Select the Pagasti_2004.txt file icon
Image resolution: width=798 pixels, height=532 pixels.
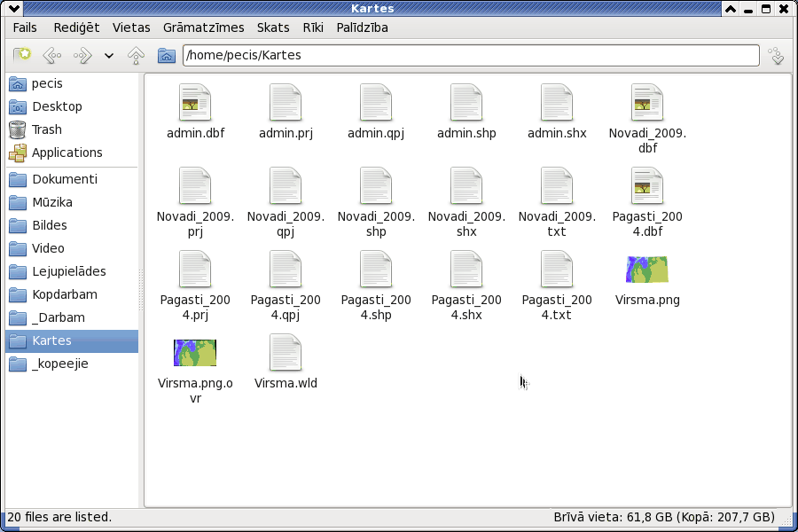[557, 270]
